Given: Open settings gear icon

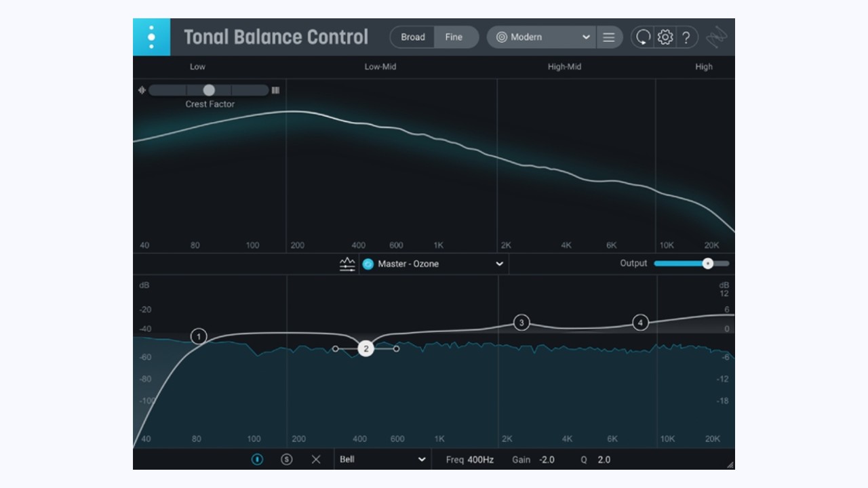Looking at the screenshot, I should tap(665, 37).
